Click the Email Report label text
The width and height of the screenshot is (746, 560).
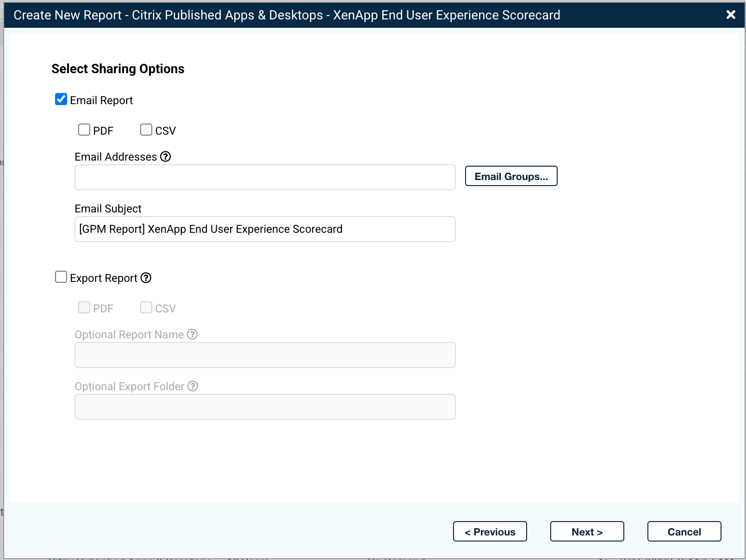(101, 100)
